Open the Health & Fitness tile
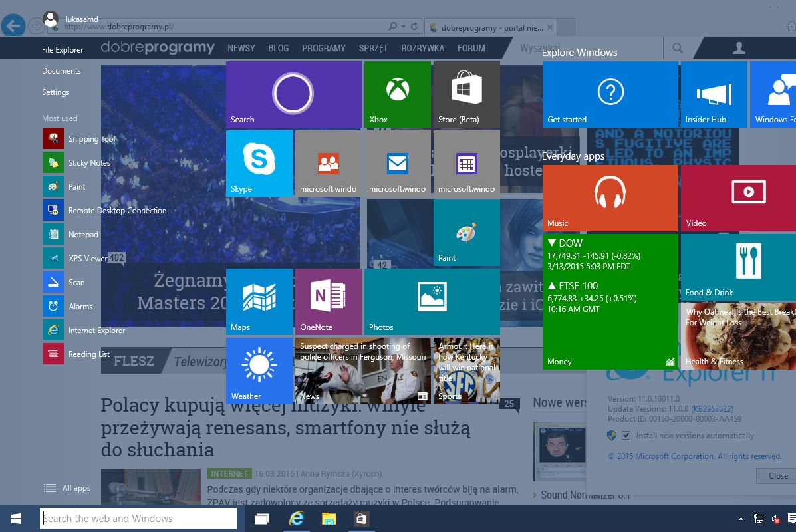 click(738, 336)
